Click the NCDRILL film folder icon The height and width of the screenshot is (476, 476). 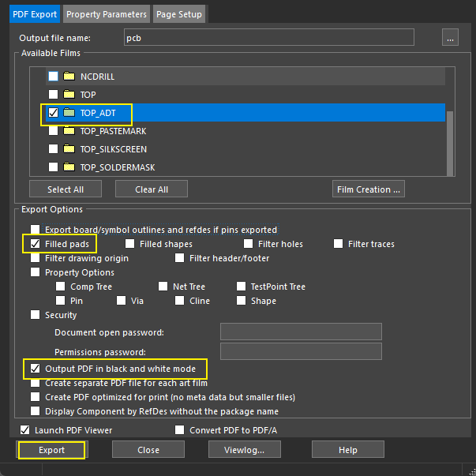(69, 77)
